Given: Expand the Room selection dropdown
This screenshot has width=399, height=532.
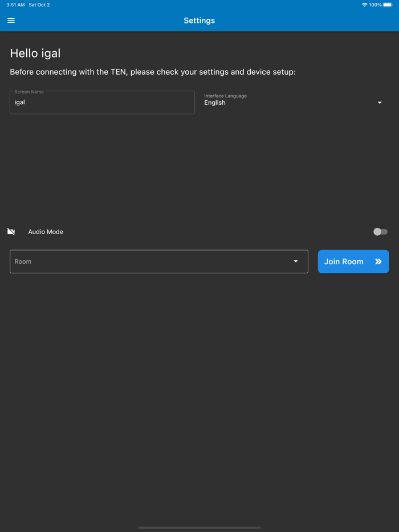Looking at the screenshot, I should coord(158,261).
